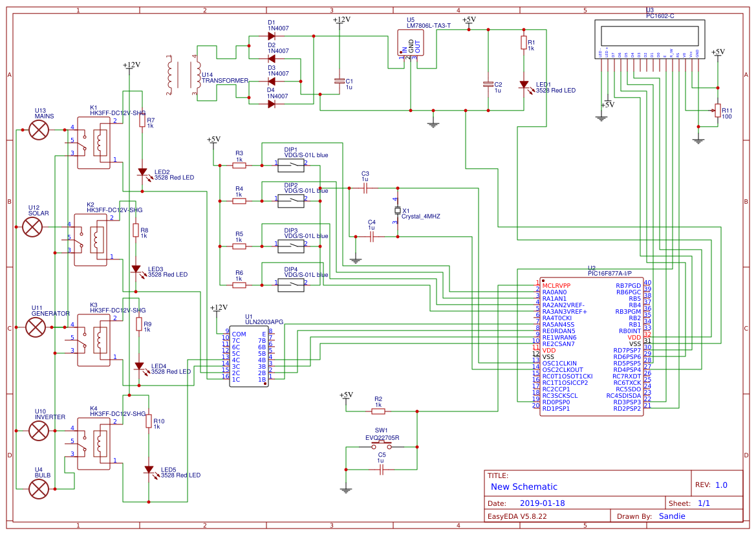The image size is (756, 535).
Task: Click ground symbol below R11 potentiometer
Action: [x=698, y=141]
